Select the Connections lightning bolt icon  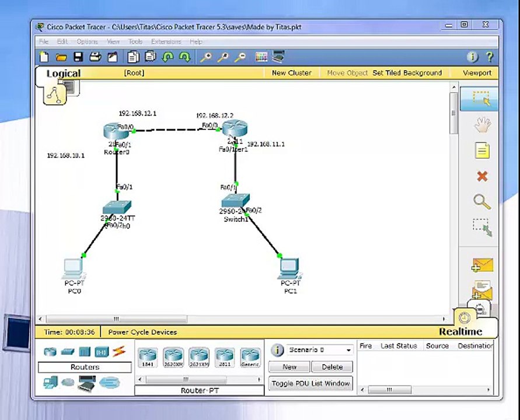point(118,351)
